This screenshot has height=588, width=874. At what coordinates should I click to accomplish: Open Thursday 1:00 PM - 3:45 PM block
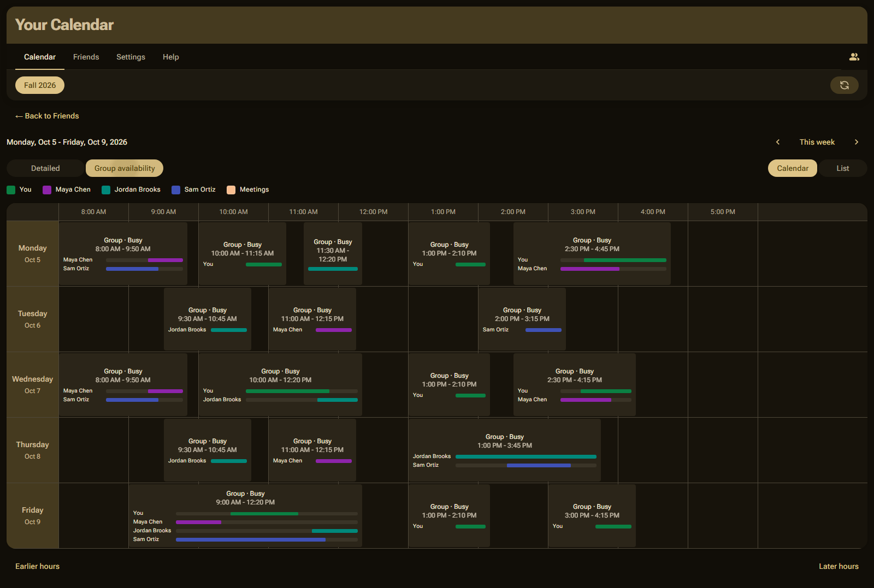(505, 450)
